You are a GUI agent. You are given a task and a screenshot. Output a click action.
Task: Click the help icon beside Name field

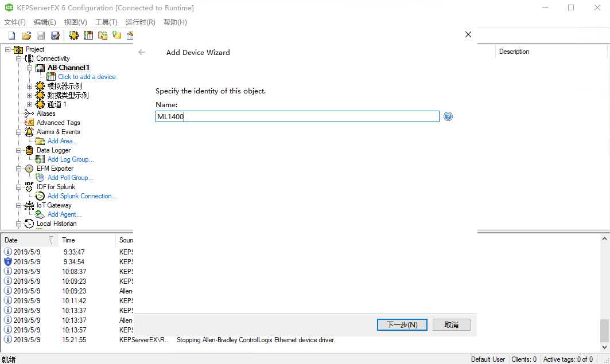coord(448,116)
